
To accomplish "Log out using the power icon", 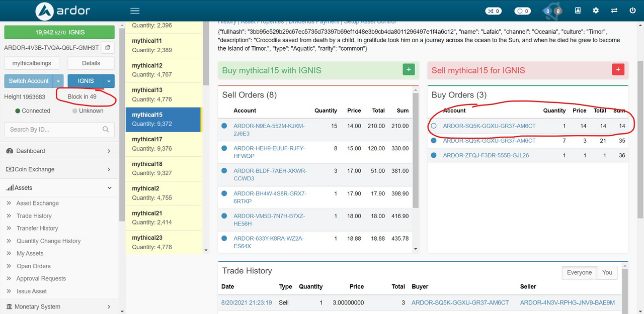I will [x=632, y=11].
